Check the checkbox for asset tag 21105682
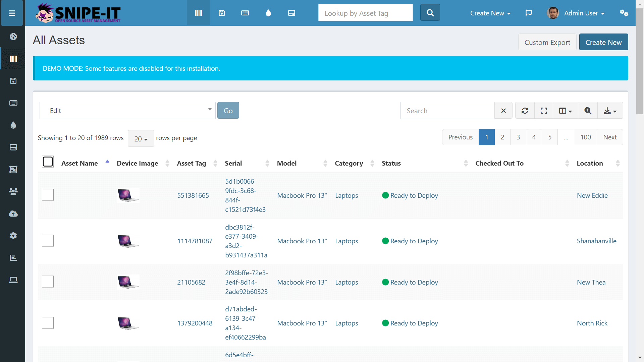Image resolution: width=644 pixels, height=362 pixels. (48, 282)
